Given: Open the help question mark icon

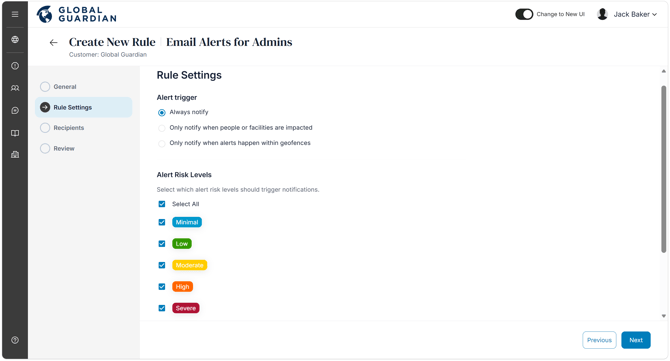Looking at the screenshot, I should click(x=15, y=340).
